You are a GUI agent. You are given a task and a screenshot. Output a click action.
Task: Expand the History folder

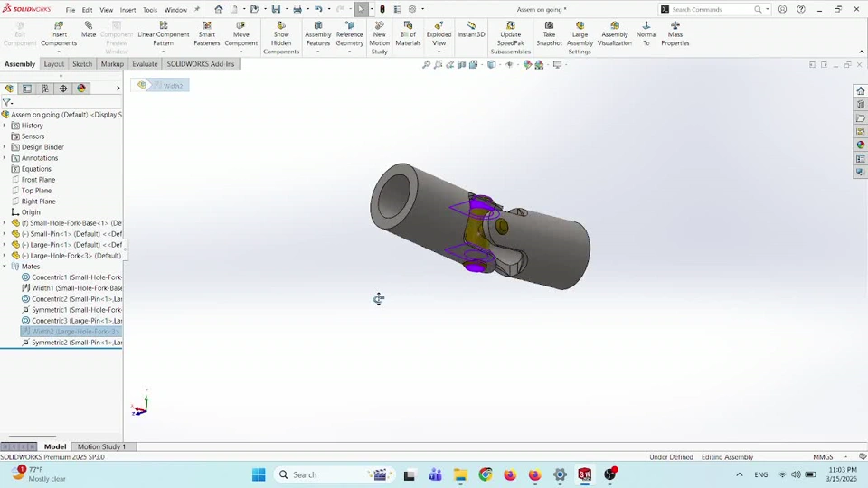click(5, 126)
